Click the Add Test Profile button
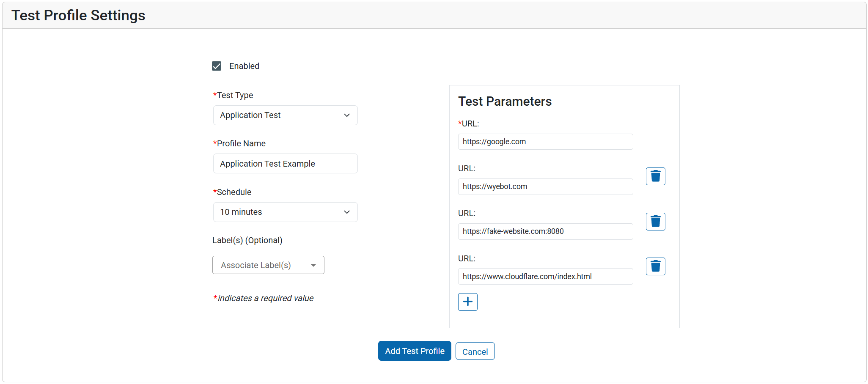This screenshot has height=384, width=868. pos(414,351)
